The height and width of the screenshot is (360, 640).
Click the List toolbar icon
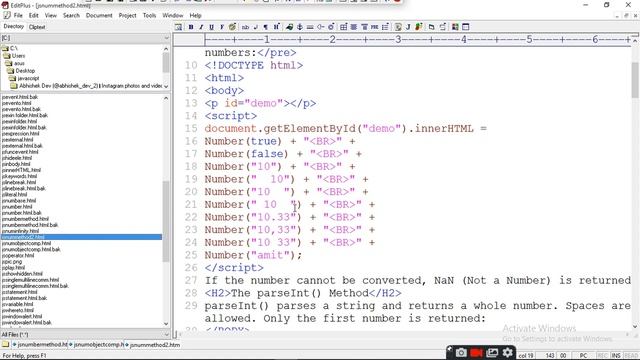(385, 27)
